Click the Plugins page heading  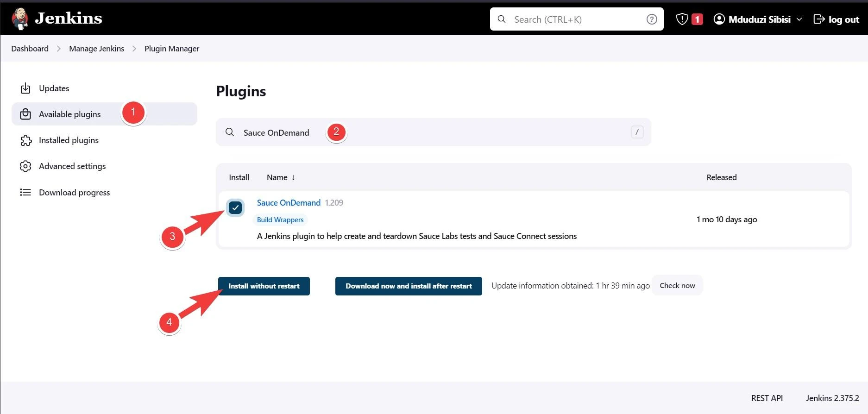point(241,91)
